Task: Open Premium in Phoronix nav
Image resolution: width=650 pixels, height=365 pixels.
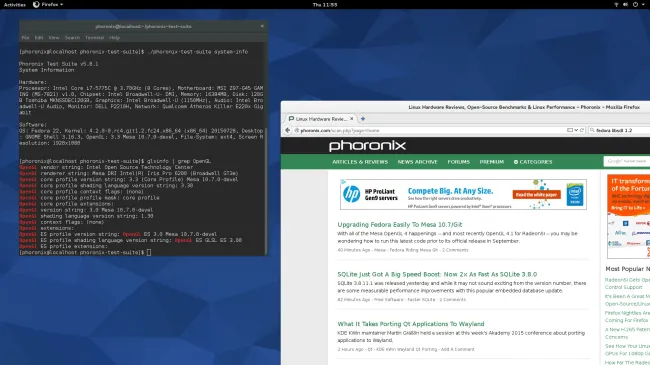Action: [x=492, y=162]
